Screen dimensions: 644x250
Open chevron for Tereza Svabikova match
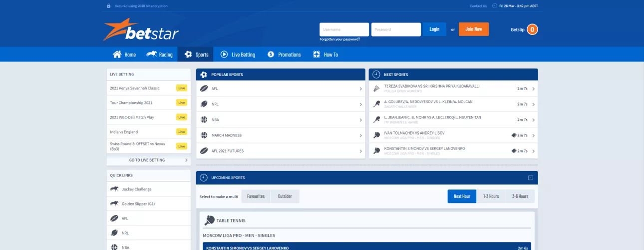(x=533, y=88)
